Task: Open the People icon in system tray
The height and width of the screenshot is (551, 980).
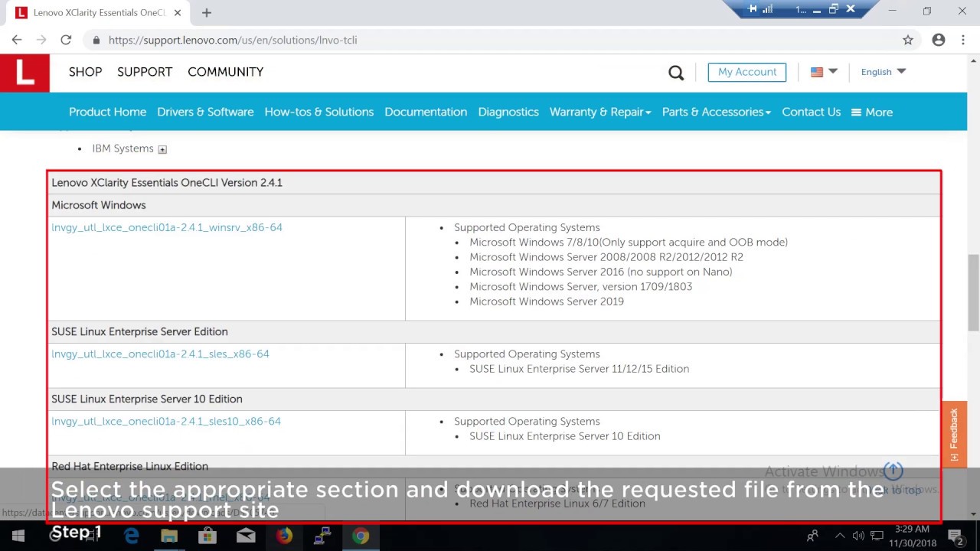Action: coord(813,536)
